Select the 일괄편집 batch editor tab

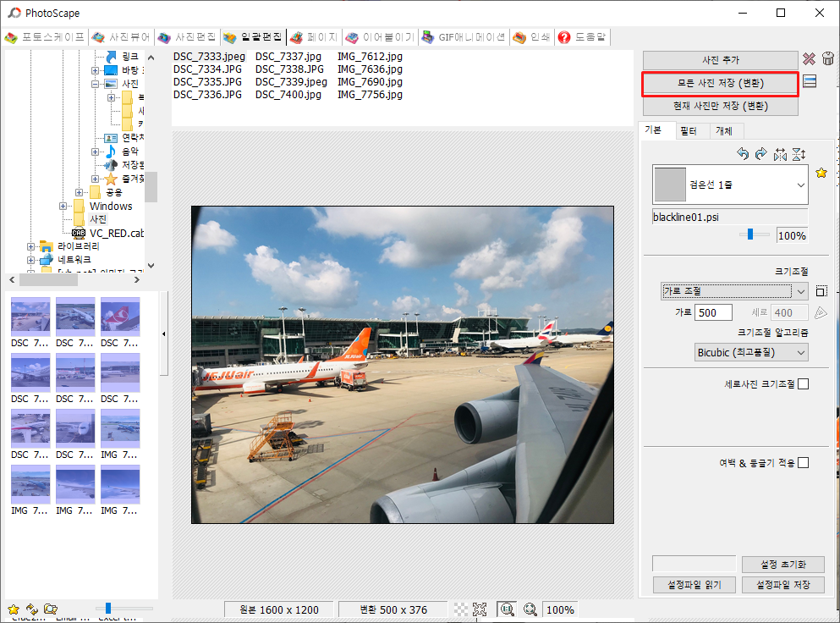(253, 37)
